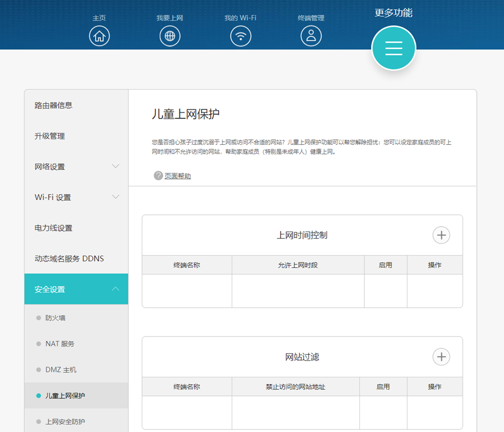Select 路由器信息 in the sidebar

point(54,105)
